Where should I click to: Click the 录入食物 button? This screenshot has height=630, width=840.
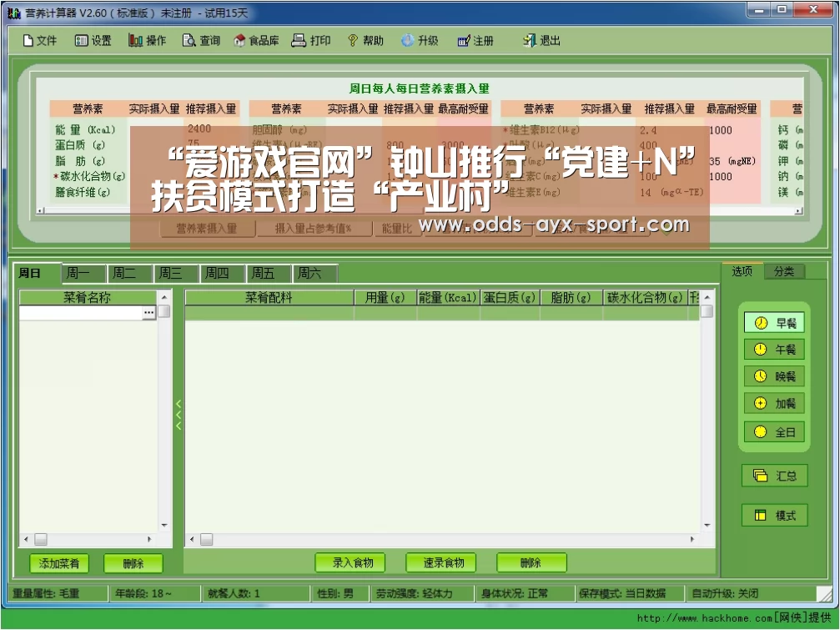click(350, 562)
